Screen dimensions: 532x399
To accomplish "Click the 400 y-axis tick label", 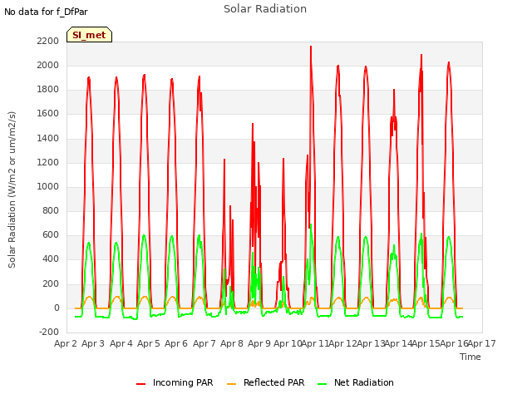I will click(51, 259).
